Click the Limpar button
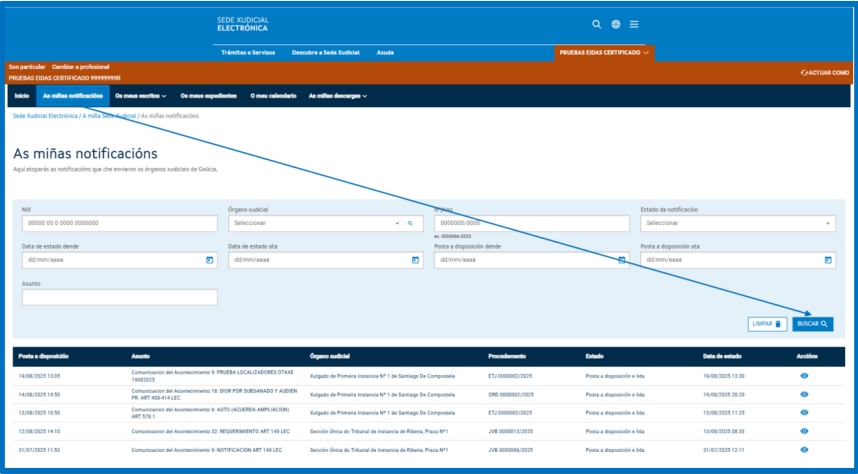This screenshot has height=474, width=858. [767, 324]
